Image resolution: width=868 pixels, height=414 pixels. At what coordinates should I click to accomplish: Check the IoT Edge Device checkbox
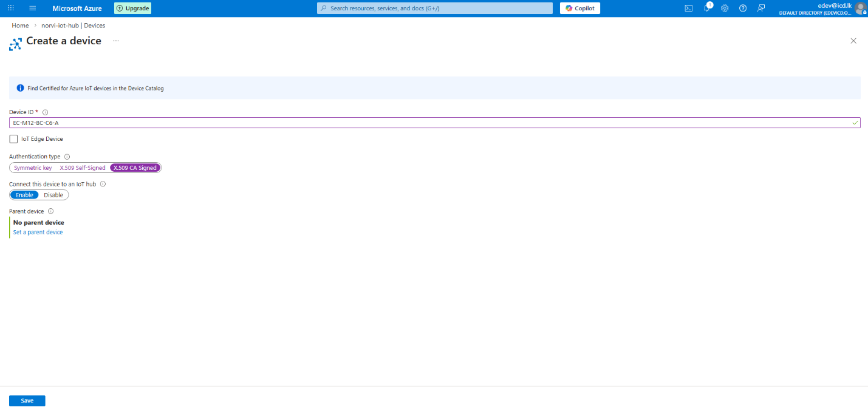coord(13,139)
